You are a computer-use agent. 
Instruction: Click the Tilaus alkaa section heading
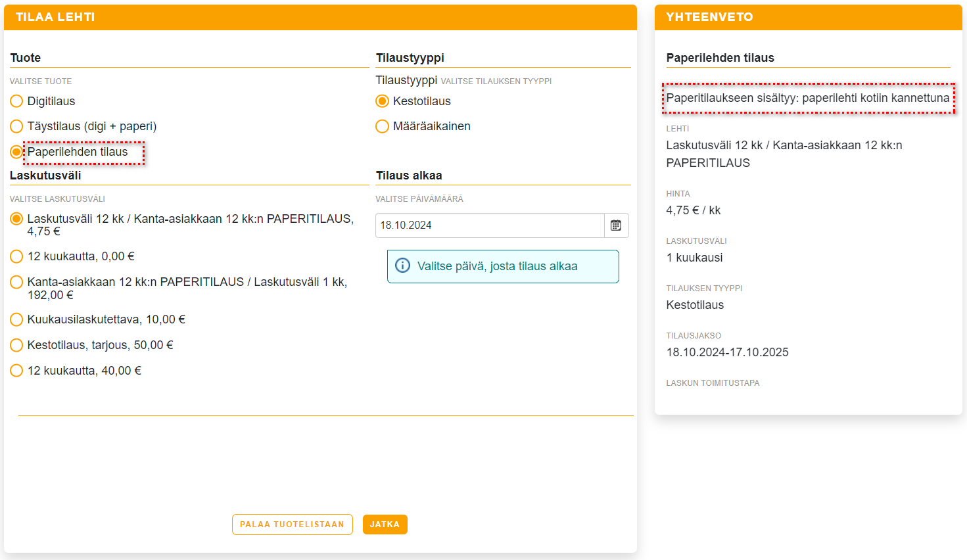(x=409, y=175)
